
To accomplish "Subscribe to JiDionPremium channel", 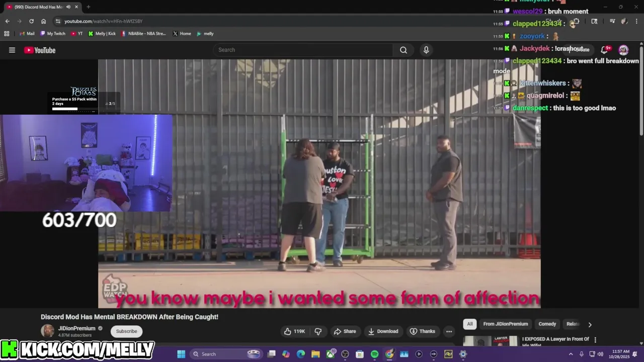I will pos(127,331).
